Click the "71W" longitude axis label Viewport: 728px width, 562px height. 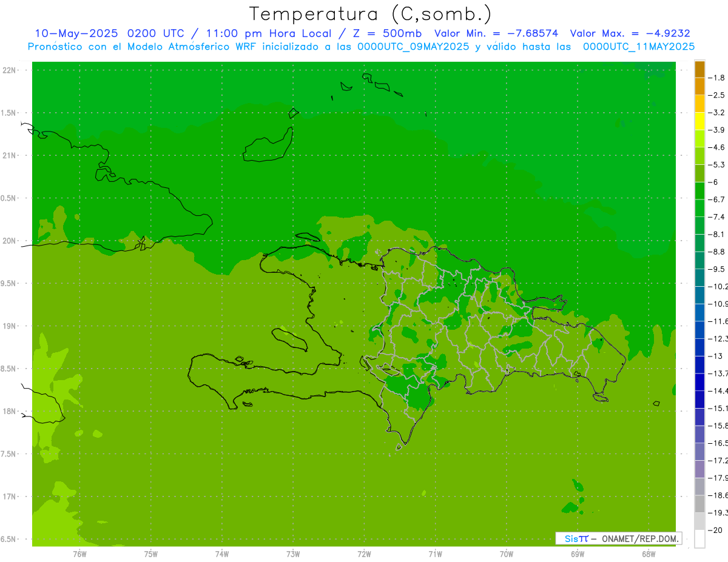click(x=435, y=554)
